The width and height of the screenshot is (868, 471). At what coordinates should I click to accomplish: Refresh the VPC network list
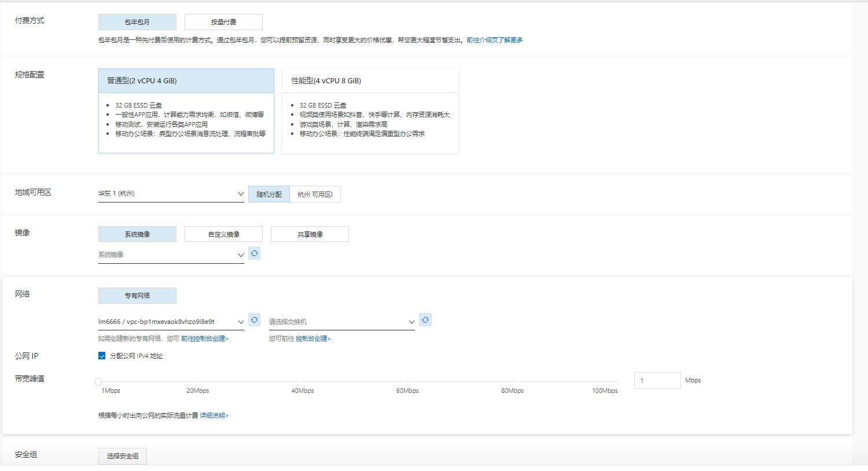click(x=255, y=319)
